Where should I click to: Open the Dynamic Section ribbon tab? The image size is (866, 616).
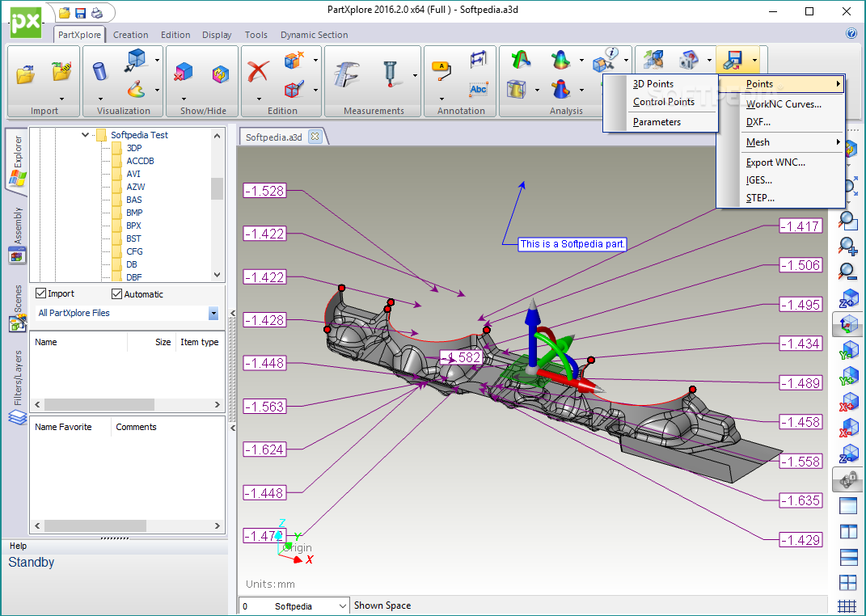tap(315, 35)
